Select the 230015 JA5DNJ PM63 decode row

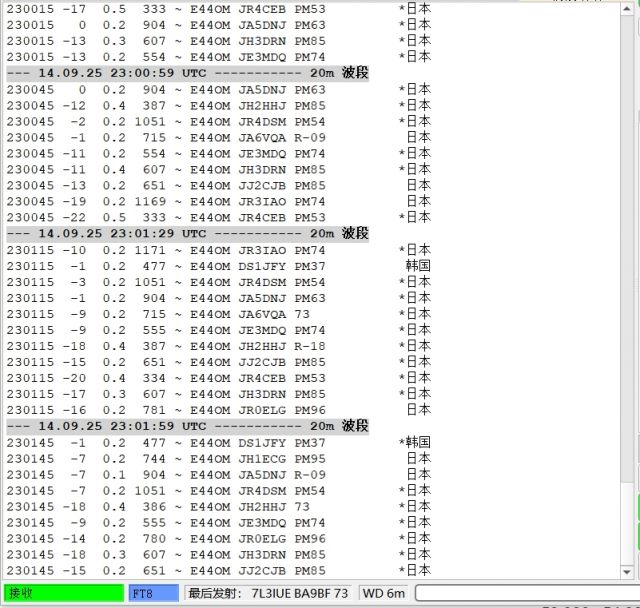tap(218, 25)
